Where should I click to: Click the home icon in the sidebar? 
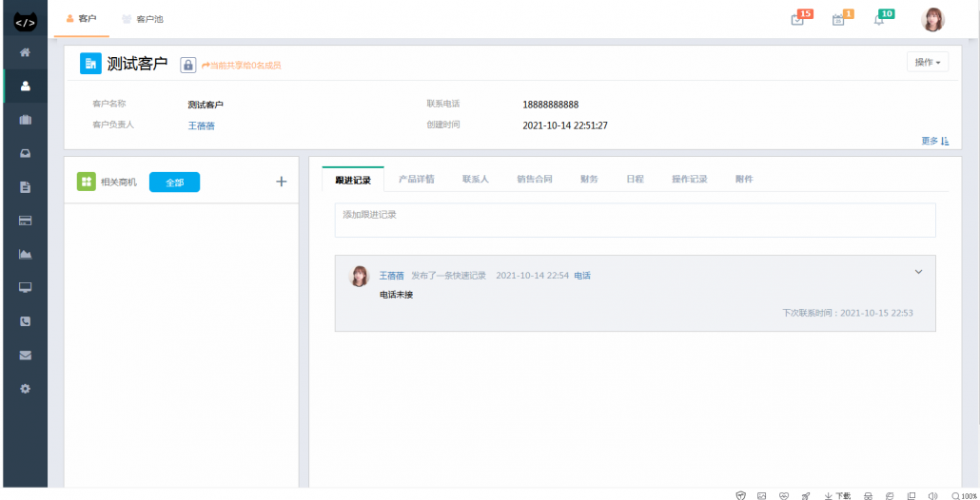25,52
